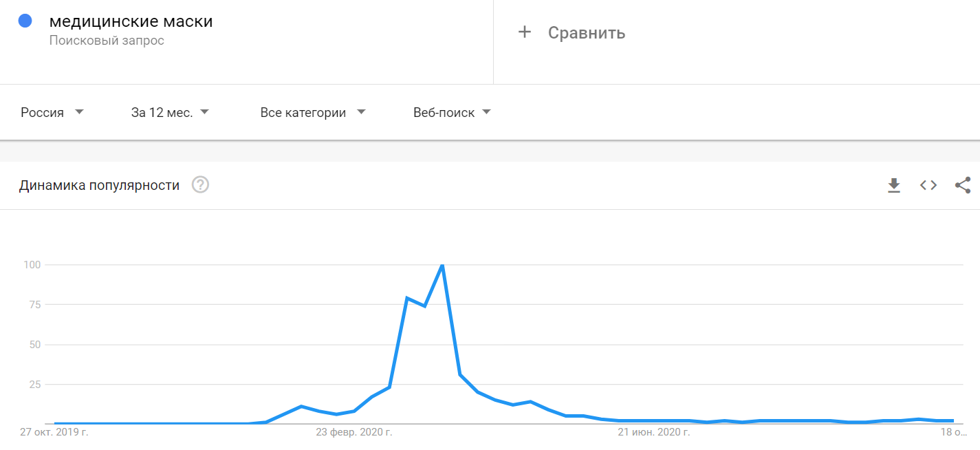Open the help tooltip next to Динамика популярности
The width and height of the screenshot is (980, 450).
pyautogui.click(x=200, y=184)
